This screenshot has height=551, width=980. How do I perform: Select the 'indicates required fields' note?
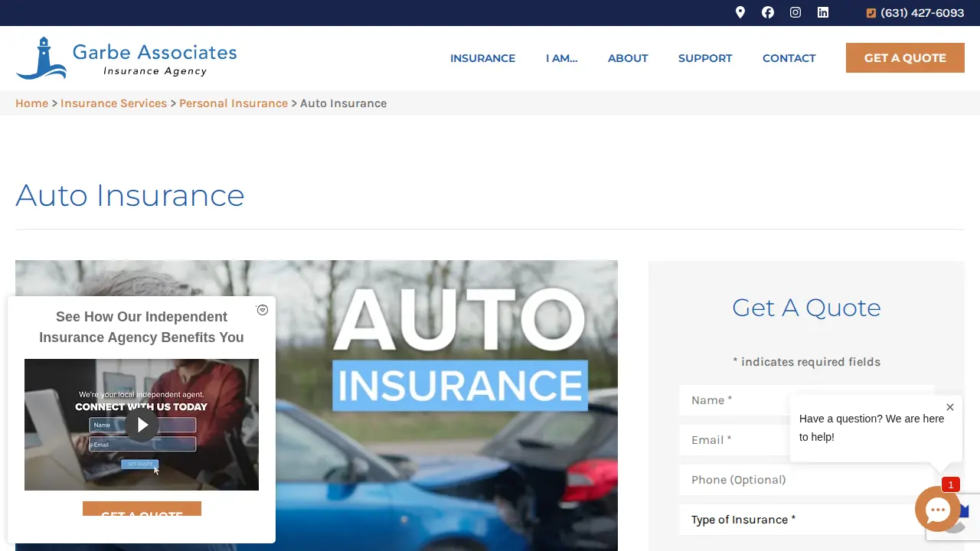(x=807, y=362)
